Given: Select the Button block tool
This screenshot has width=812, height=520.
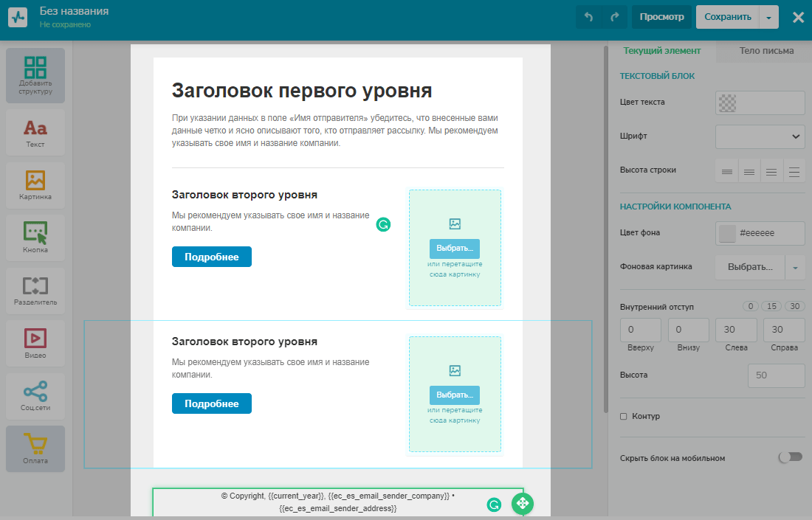Looking at the screenshot, I should tap(35, 238).
